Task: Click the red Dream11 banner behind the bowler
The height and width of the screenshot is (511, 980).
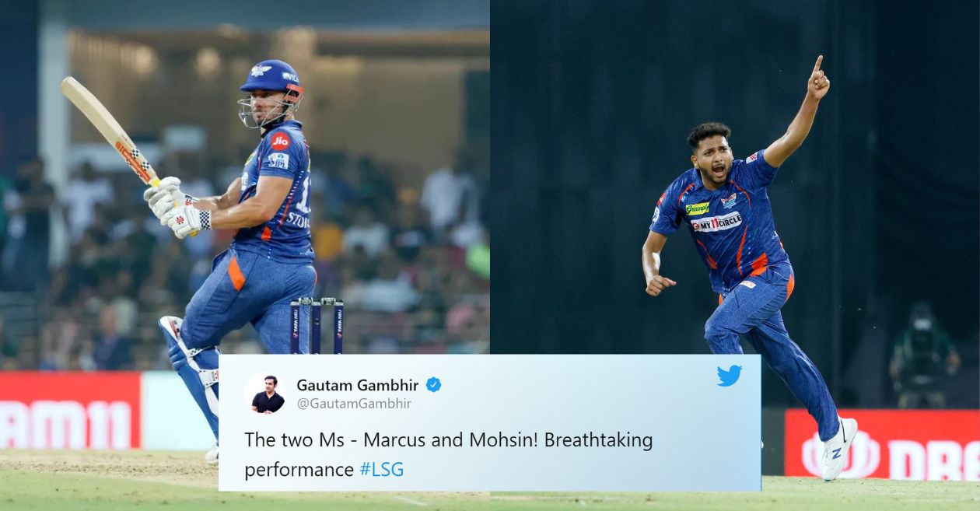Action: click(882, 444)
